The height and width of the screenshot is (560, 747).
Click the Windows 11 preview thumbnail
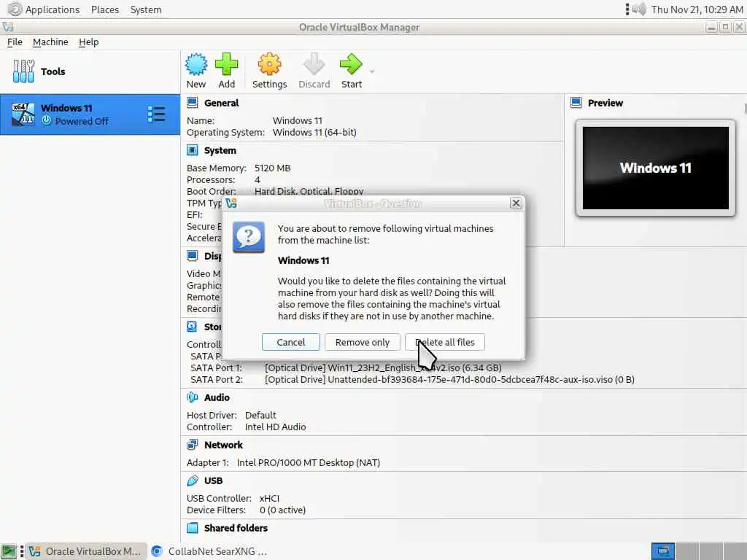(x=656, y=168)
